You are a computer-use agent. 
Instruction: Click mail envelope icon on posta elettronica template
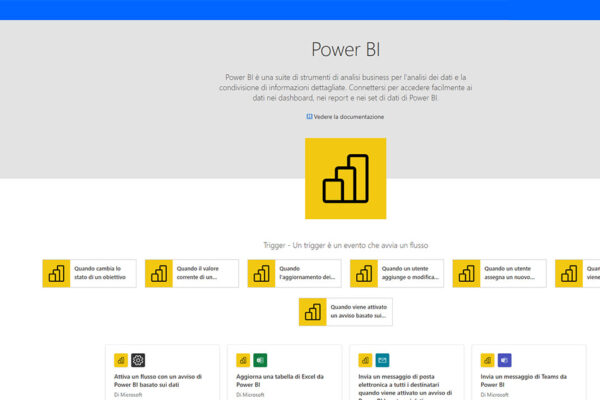[382, 360]
